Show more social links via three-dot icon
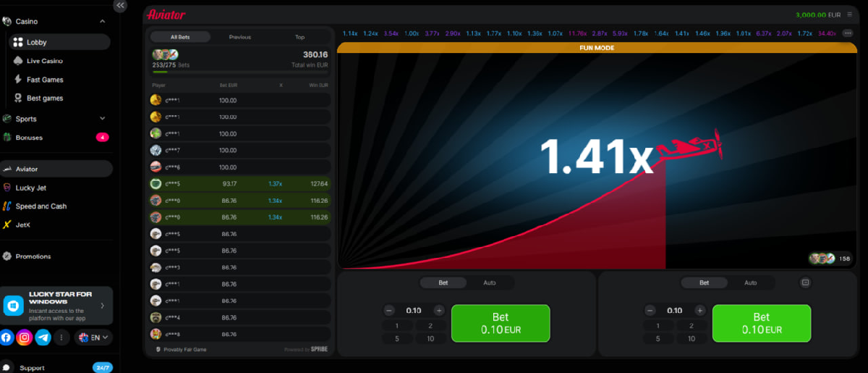The width and height of the screenshot is (868, 373). tap(62, 338)
